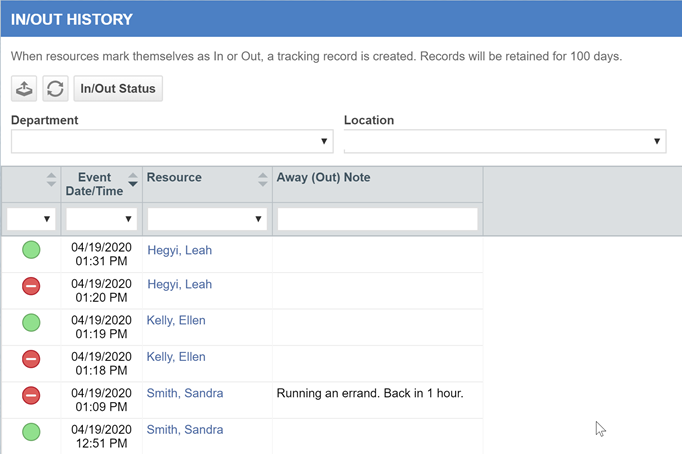Click green In icon for Kelly, Ellen 01:19 PM

31,323
